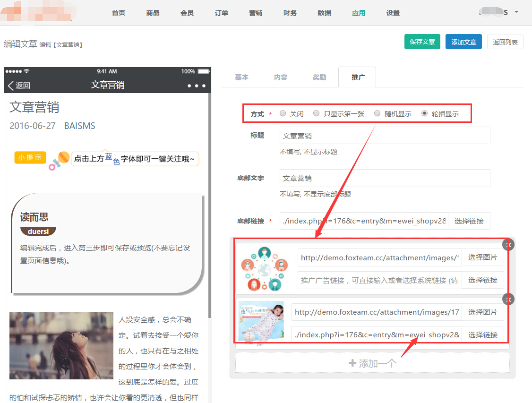Click the baby photo ad thumbnail
Viewport: 532px width, 403px height.
click(261, 323)
